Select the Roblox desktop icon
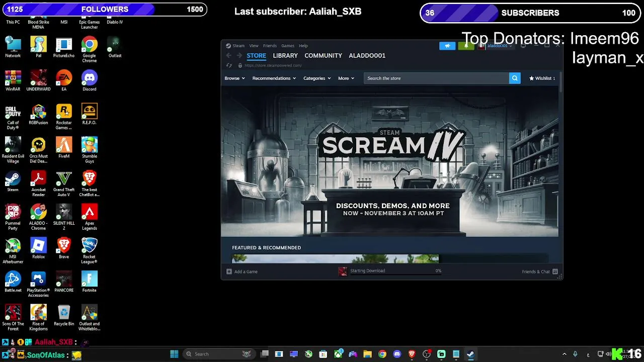The image size is (644, 362). point(38,248)
